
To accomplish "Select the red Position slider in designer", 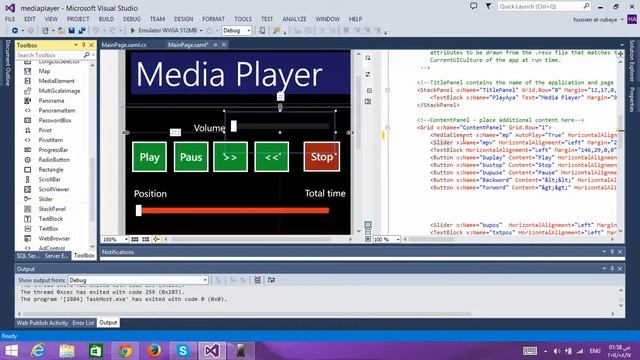I will (232, 210).
